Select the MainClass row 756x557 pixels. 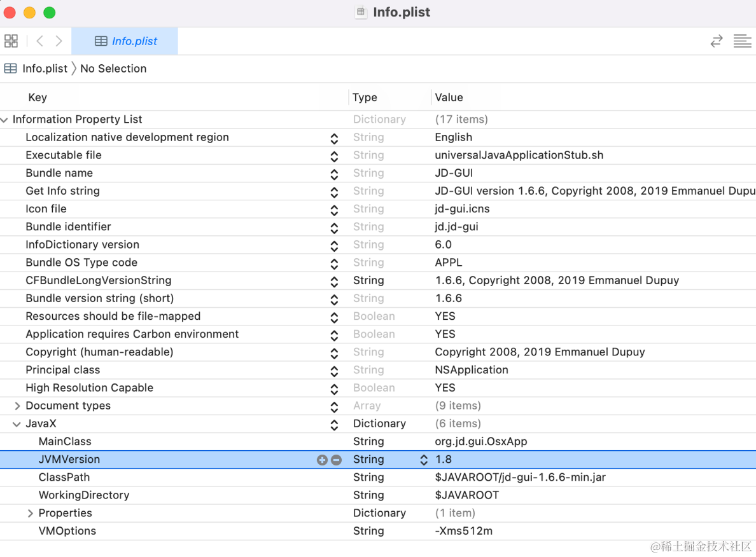(378, 442)
